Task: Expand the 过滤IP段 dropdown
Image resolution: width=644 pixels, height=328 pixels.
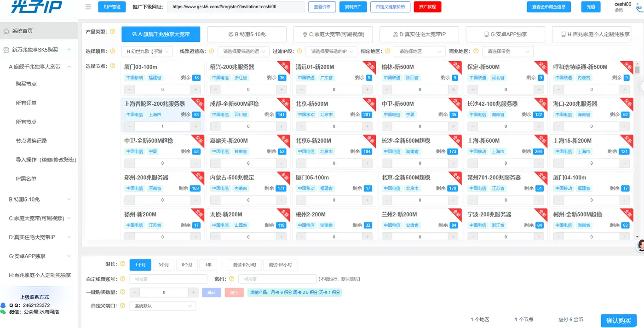Action: tap(331, 52)
